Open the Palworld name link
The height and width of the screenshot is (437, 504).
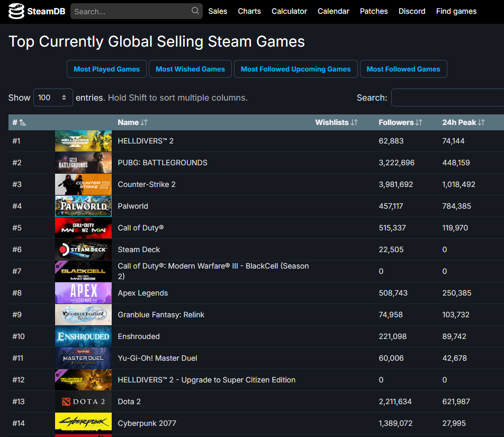tap(133, 206)
